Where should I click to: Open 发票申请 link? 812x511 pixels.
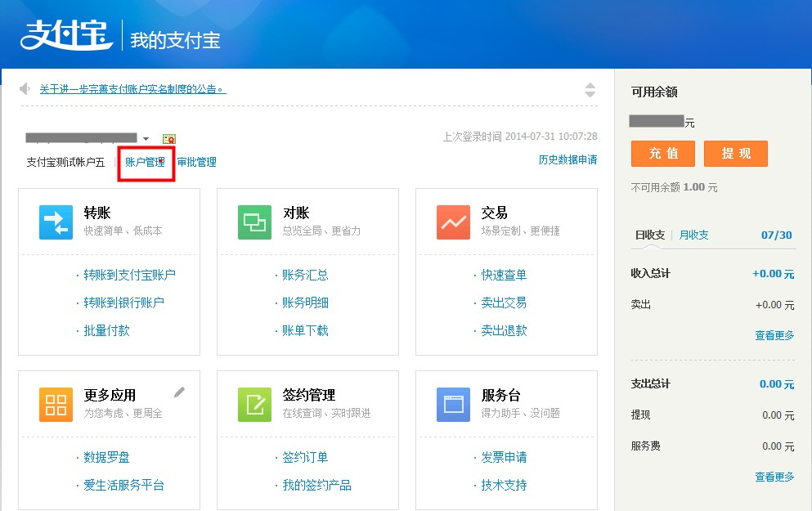point(504,457)
